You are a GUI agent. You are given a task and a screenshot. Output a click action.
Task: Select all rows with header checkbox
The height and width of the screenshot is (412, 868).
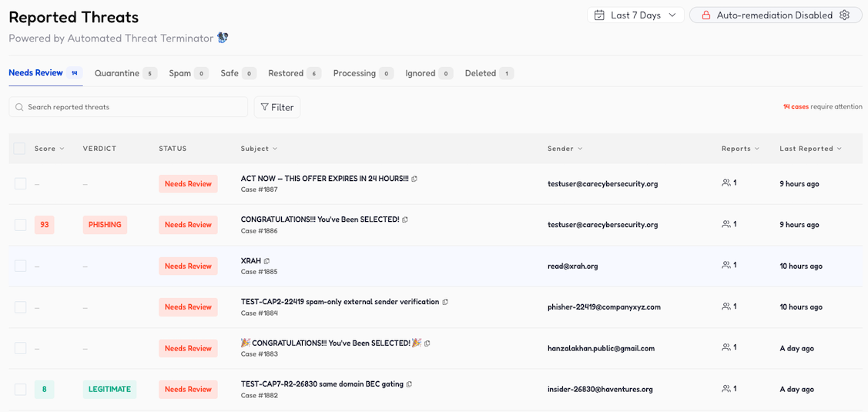pos(19,149)
